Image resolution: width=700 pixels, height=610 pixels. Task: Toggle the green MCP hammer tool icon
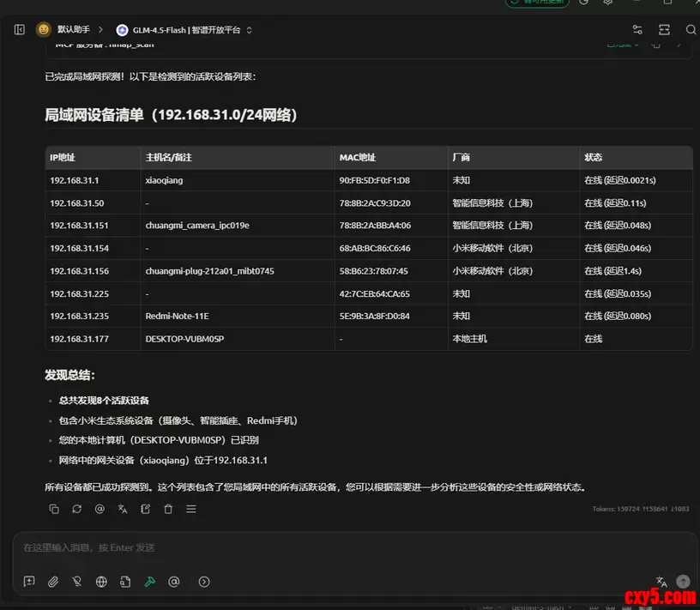150,582
